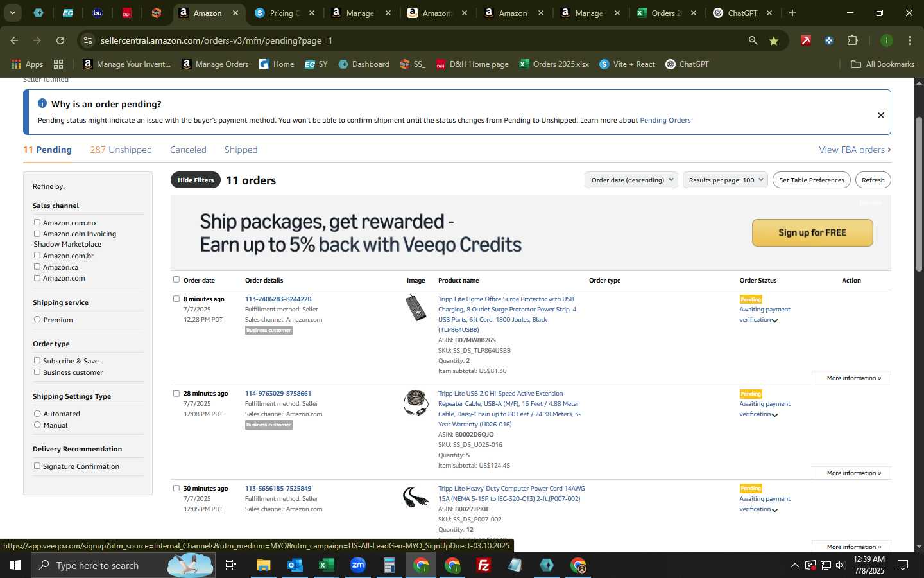924x578 pixels.
Task: Select checkbox for order 114-9763029-8758661
Action: coord(176,393)
